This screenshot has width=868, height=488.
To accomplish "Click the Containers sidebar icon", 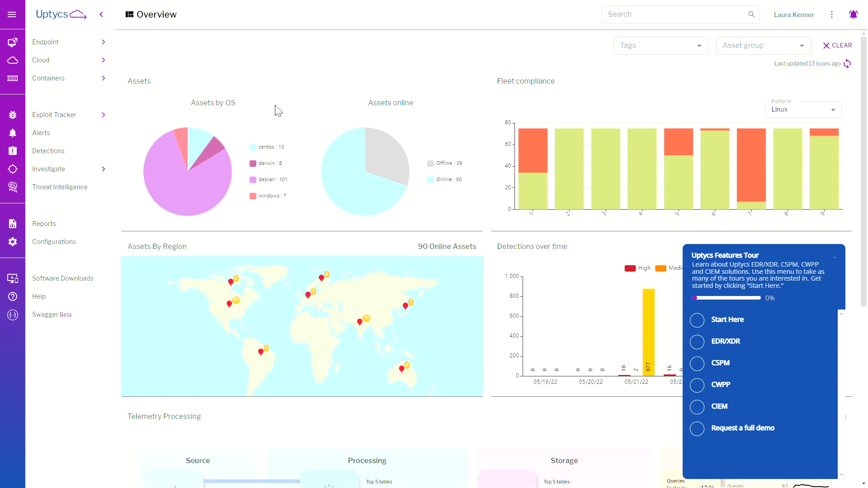I will 13,78.
